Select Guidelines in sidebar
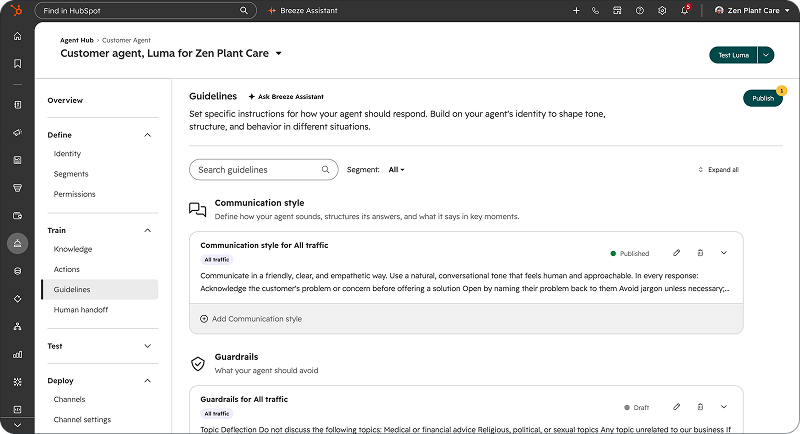 100,289
